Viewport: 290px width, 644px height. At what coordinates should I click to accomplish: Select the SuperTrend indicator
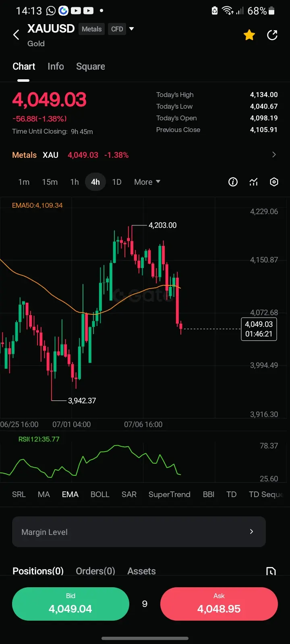tap(170, 494)
